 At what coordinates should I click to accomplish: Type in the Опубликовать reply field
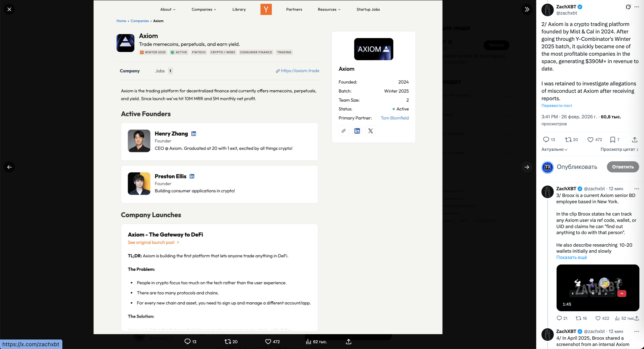[x=577, y=167]
